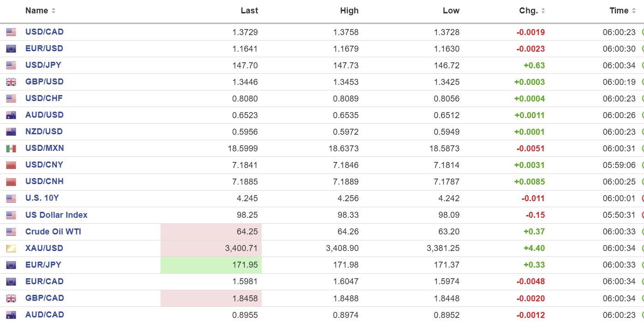Sort the table by Name column arrows
Image resolution: width=644 pixels, height=323 pixels.
(54, 11)
